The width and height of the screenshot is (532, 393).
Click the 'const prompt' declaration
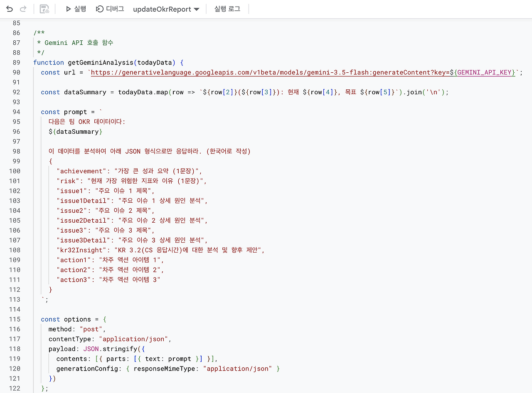tap(64, 112)
